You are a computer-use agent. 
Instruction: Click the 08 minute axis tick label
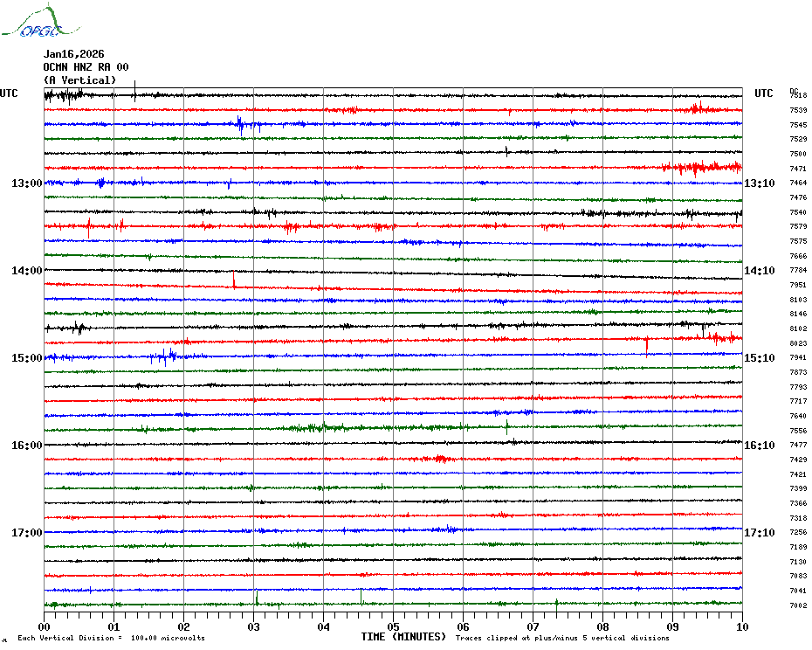coord(602,626)
